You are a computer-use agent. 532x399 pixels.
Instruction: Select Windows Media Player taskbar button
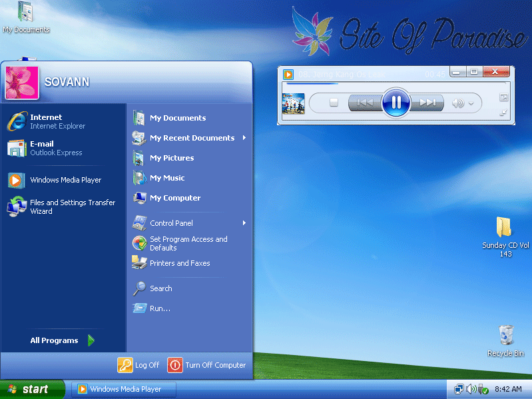(123, 389)
